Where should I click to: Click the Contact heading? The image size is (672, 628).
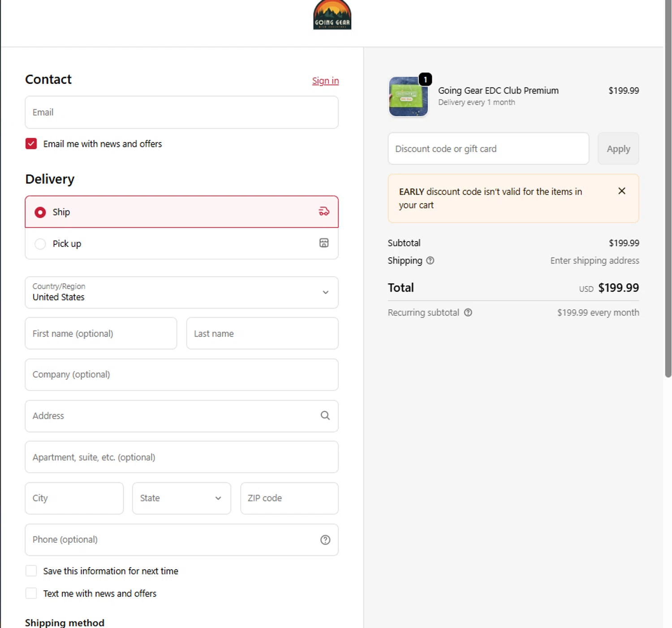click(x=48, y=79)
